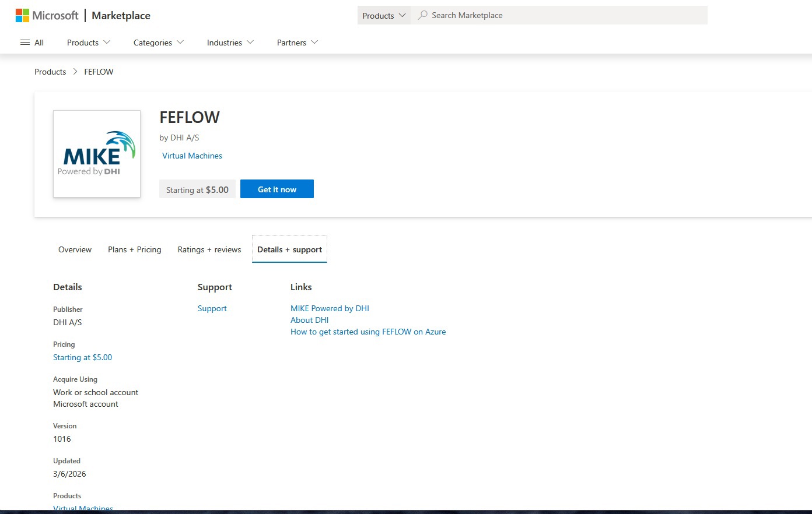Click the Starting at $5.00 price badge
812x514 pixels.
tap(197, 189)
